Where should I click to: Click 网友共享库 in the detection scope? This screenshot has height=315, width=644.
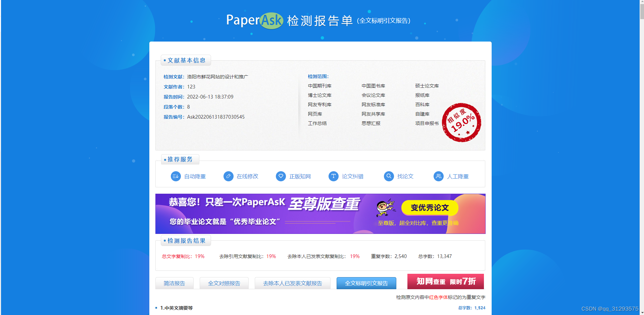coord(373,114)
